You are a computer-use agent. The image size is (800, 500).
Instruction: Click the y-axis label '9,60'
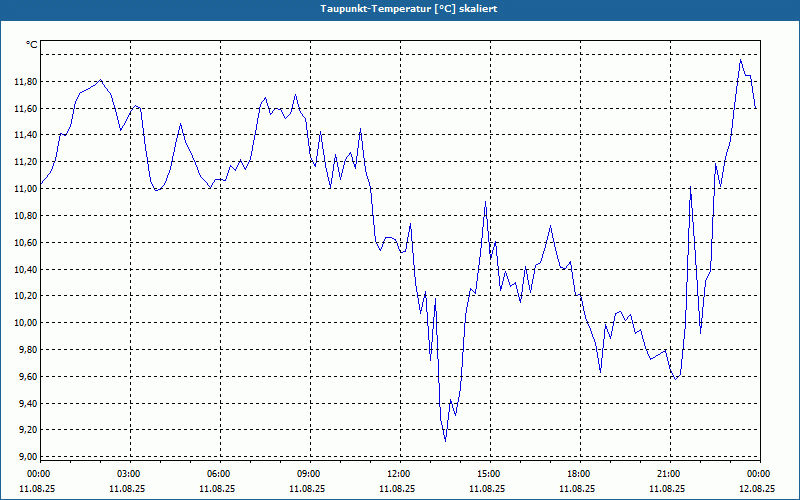pyautogui.click(x=28, y=377)
